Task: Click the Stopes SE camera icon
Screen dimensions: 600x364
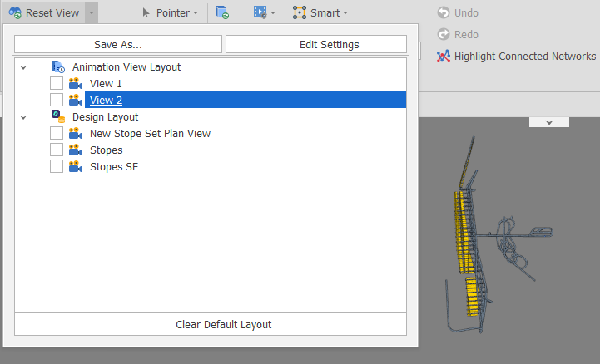Action: click(76, 167)
